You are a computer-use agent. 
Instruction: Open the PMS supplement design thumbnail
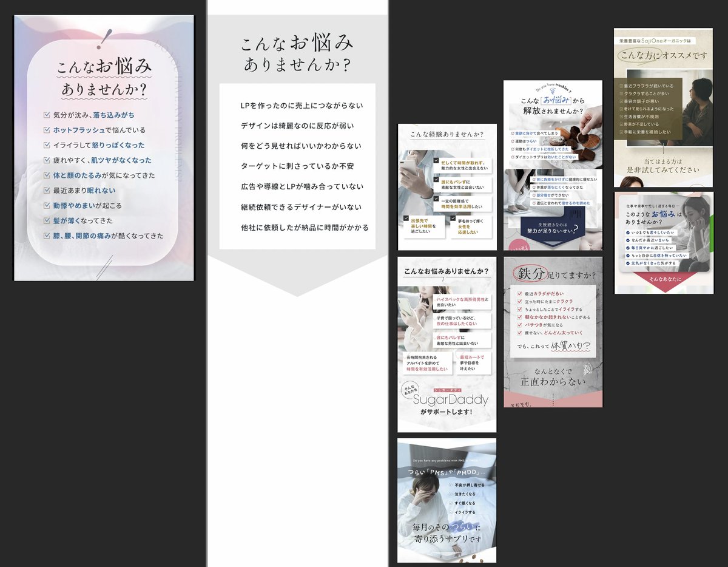(x=447, y=501)
